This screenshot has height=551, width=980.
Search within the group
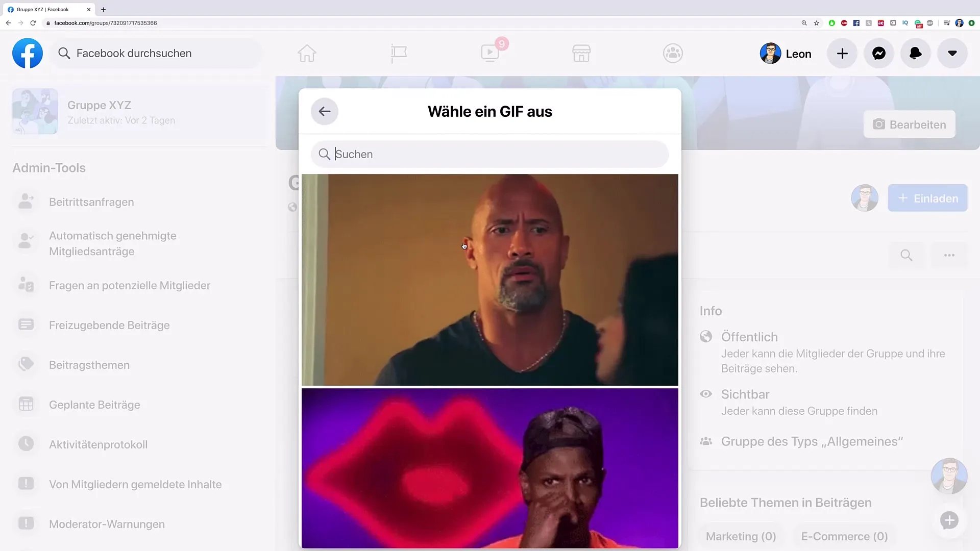click(906, 255)
